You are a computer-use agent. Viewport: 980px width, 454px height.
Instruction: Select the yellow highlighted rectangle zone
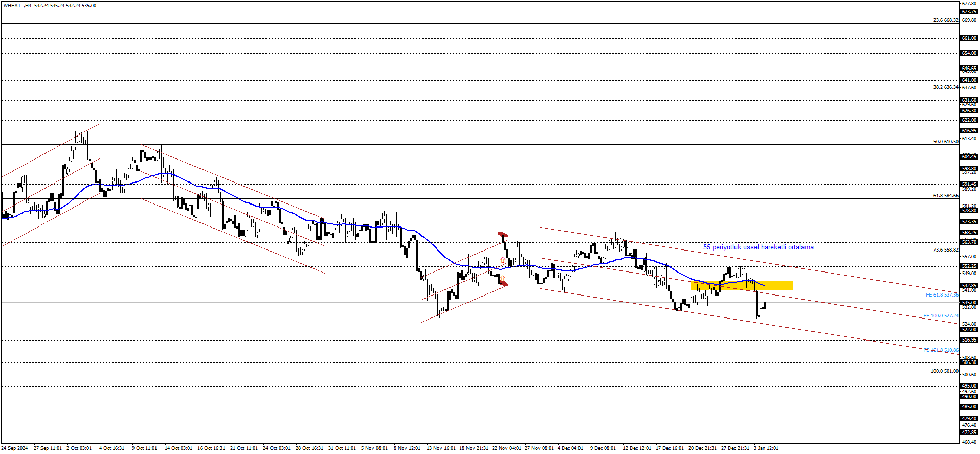coord(742,285)
